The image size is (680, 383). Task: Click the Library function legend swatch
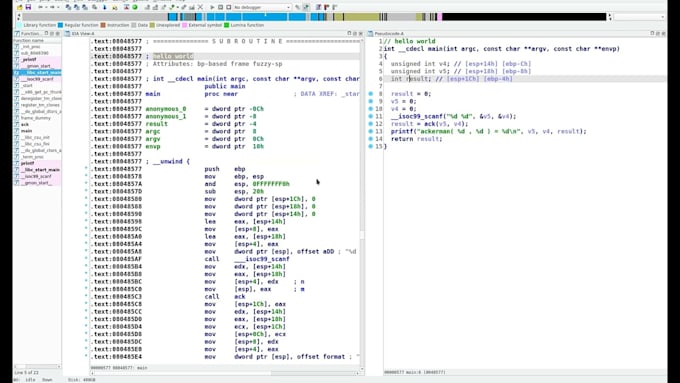pyautogui.click(x=19, y=25)
